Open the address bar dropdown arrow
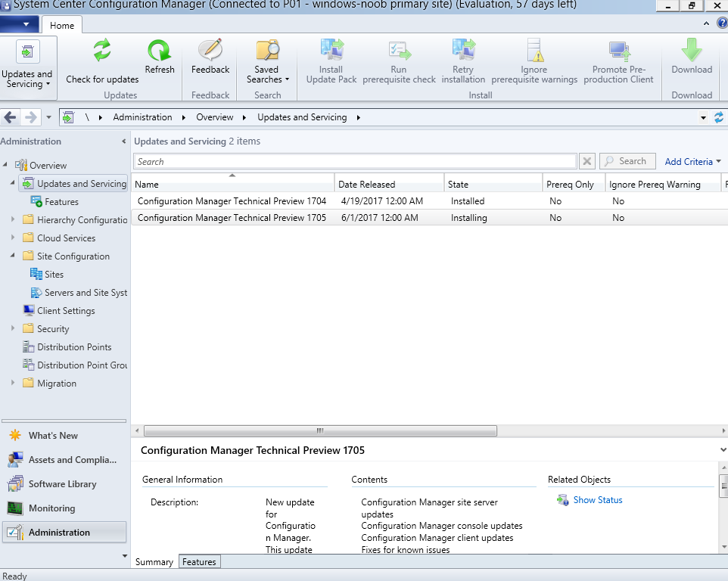Viewport: 728px width, 581px height. tap(703, 118)
